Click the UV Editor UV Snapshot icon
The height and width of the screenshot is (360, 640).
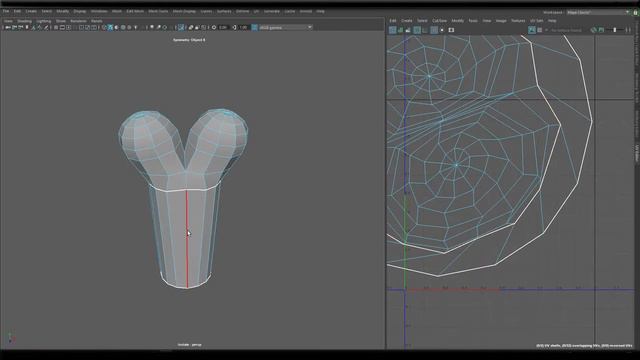pyautogui.click(x=451, y=30)
